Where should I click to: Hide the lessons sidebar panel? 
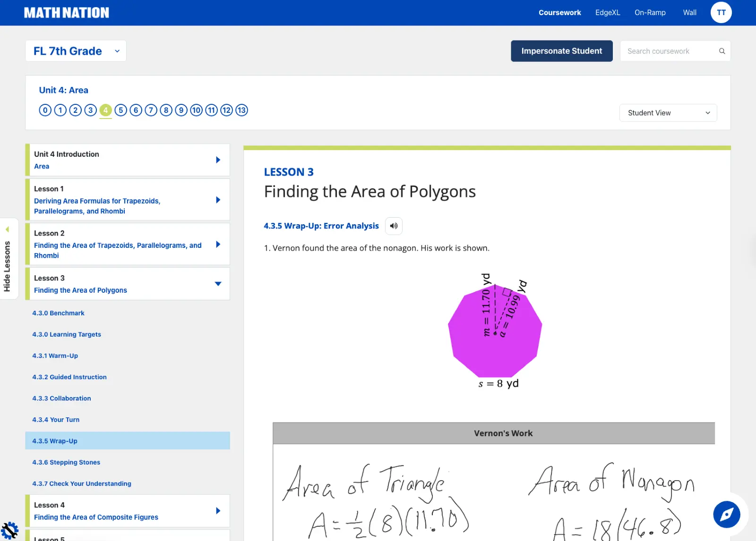(7, 259)
